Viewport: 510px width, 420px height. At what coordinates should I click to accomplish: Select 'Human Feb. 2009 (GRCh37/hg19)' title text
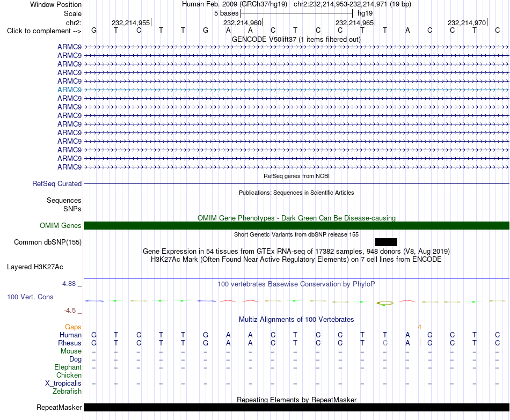235,4
